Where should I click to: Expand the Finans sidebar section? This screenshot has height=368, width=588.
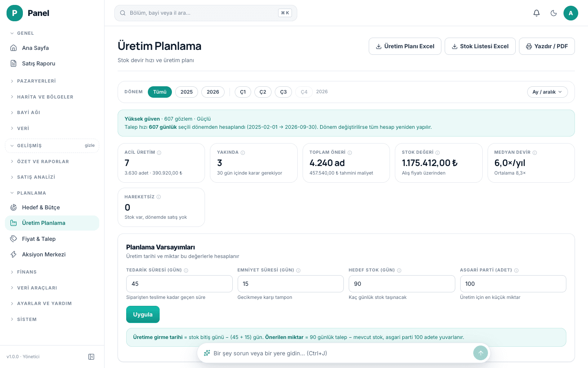(52, 272)
